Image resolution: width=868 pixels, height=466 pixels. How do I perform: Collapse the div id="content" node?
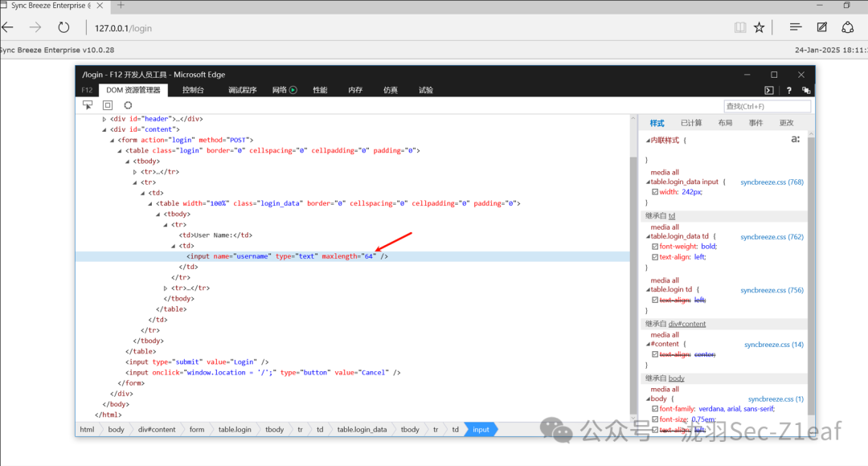coord(104,129)
